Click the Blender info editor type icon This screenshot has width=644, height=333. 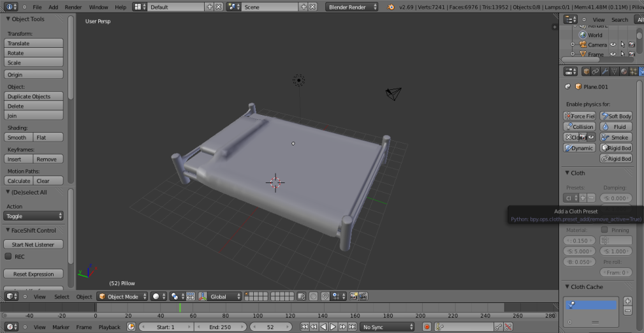11,7
